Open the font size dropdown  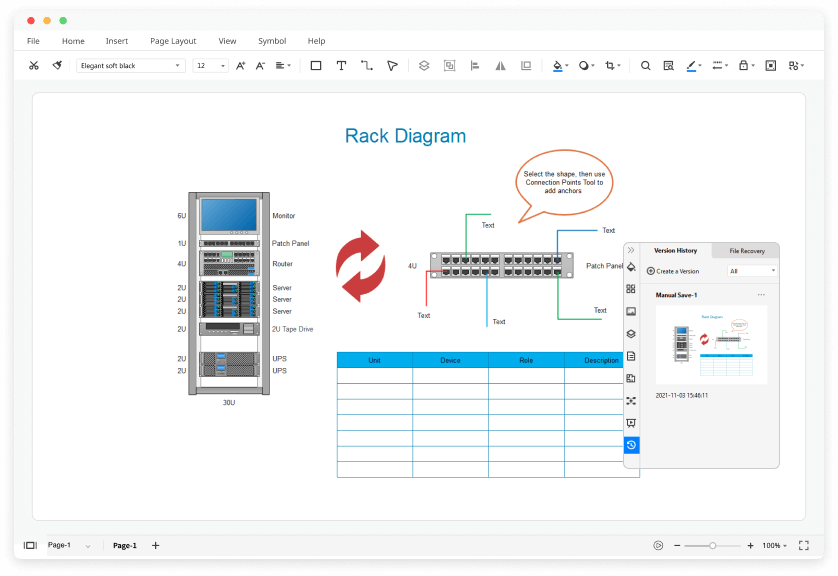[222, 64]
